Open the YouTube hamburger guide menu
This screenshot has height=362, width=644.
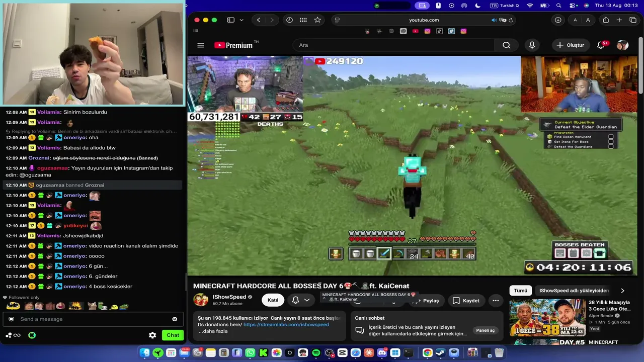(x=201, y=45)
